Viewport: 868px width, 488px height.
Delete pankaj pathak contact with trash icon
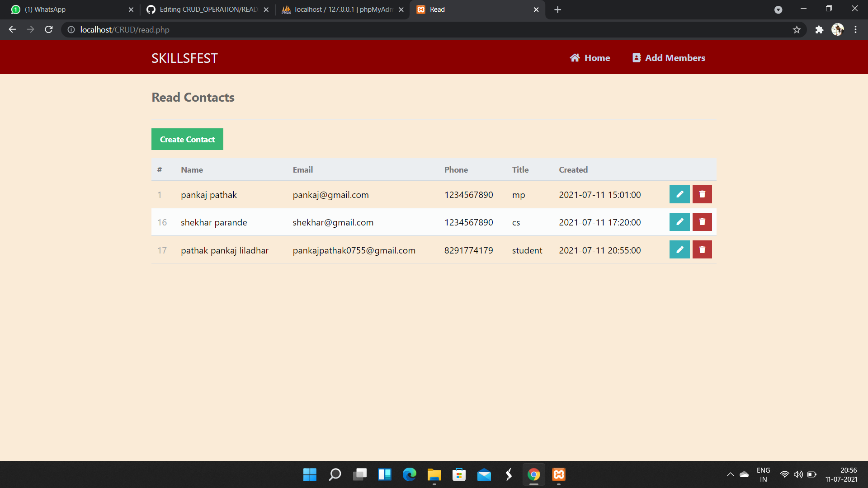click(x=702, y=194)
